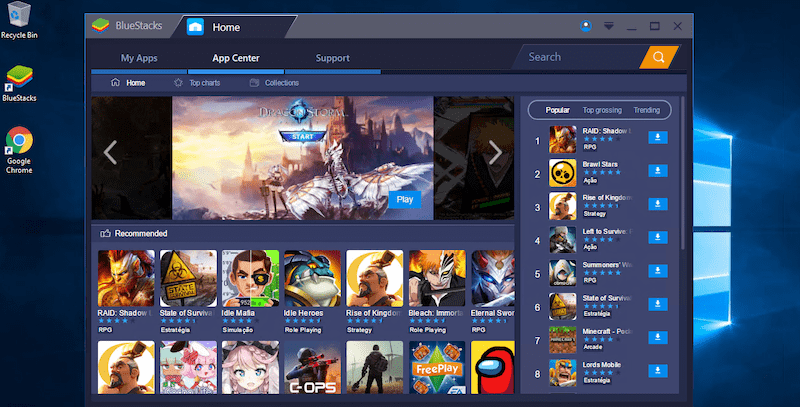
Task: Click the Left to Survive title text
Action: (x=607, y=232)
